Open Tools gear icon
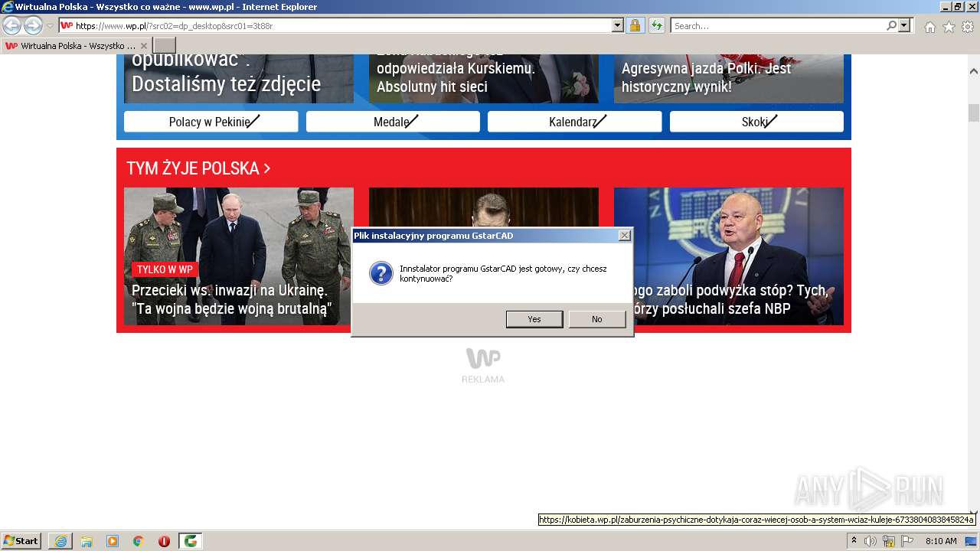 (968, 27)
